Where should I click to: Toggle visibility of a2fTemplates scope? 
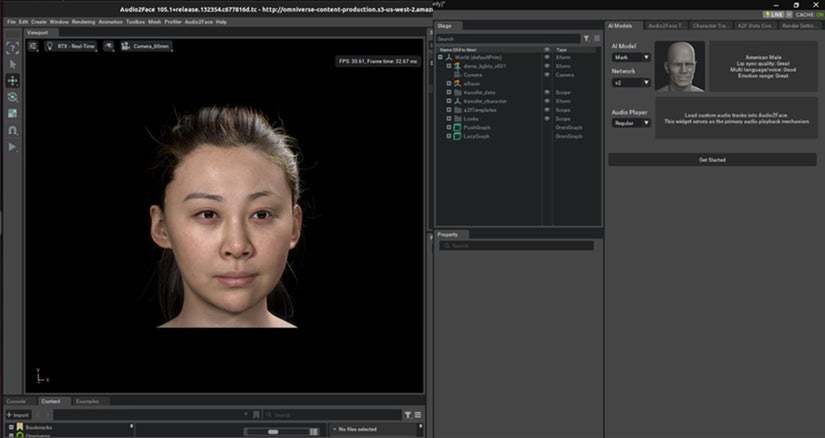(x=546, y=110)
